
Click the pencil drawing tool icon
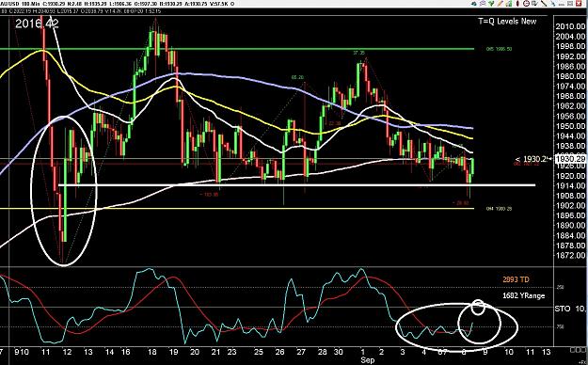pyautogui.click(x=501, y=4)
